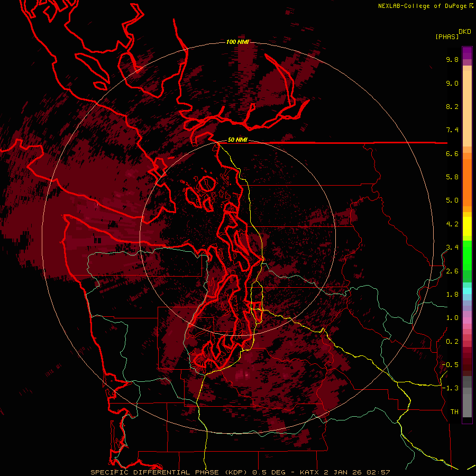Viewport: 476px width, 476px height.
Task: Select the -0.5 value on the scale
Action: click(x=450, y=365)
